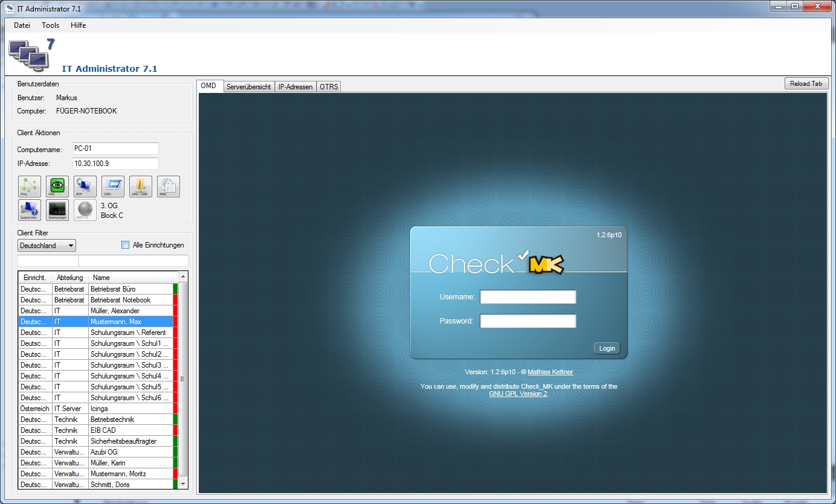Select the Mustermann, Moritz row
Screen dimensions: 836x504
98,474
